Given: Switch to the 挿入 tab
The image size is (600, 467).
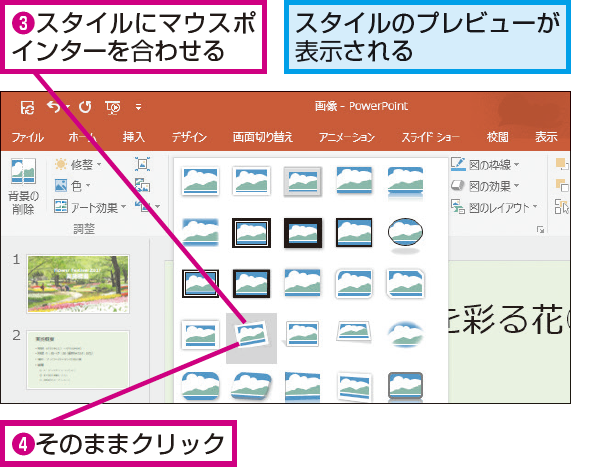Looking at the screenshot, I should 133,137.
